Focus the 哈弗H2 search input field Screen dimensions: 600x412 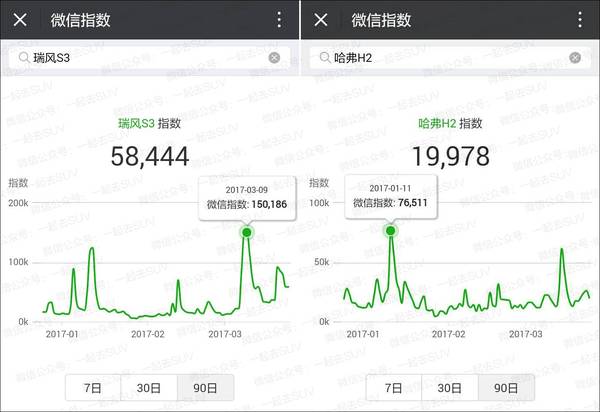tap(450, 58)
